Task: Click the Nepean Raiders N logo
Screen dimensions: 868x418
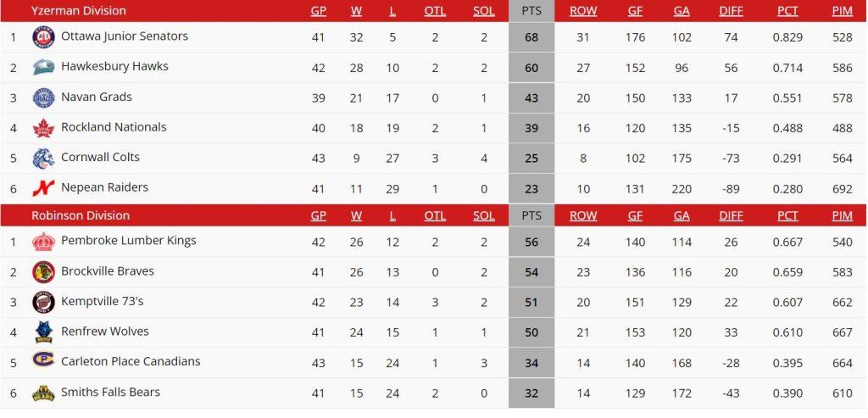Action: (x=43, y=188)
